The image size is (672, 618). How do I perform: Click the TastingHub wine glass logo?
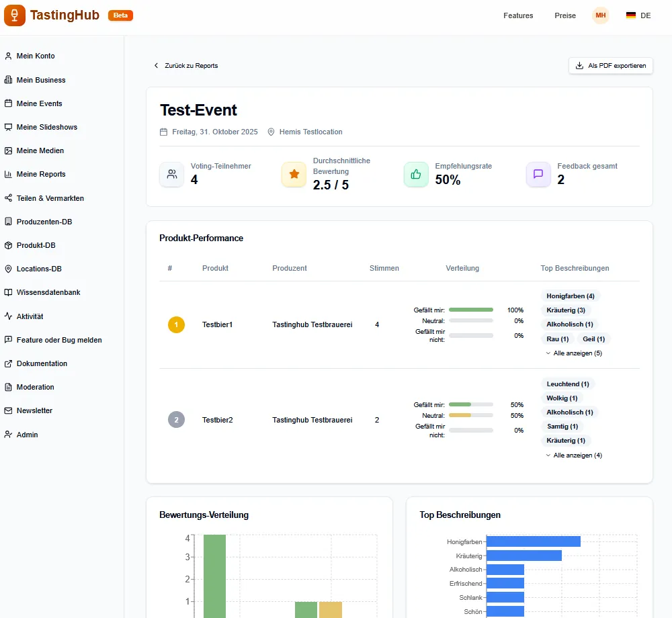(15, 15)
